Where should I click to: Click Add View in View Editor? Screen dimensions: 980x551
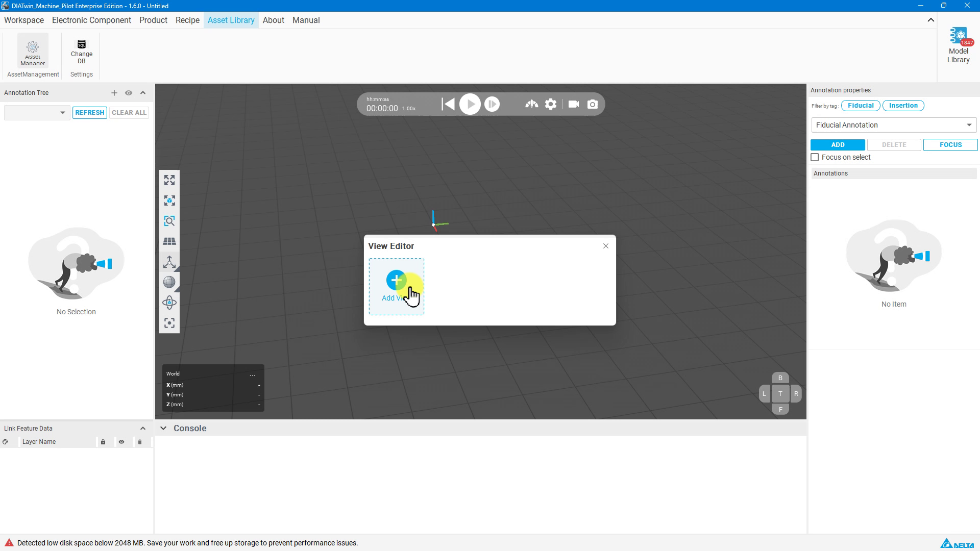[x=397, y=287]
